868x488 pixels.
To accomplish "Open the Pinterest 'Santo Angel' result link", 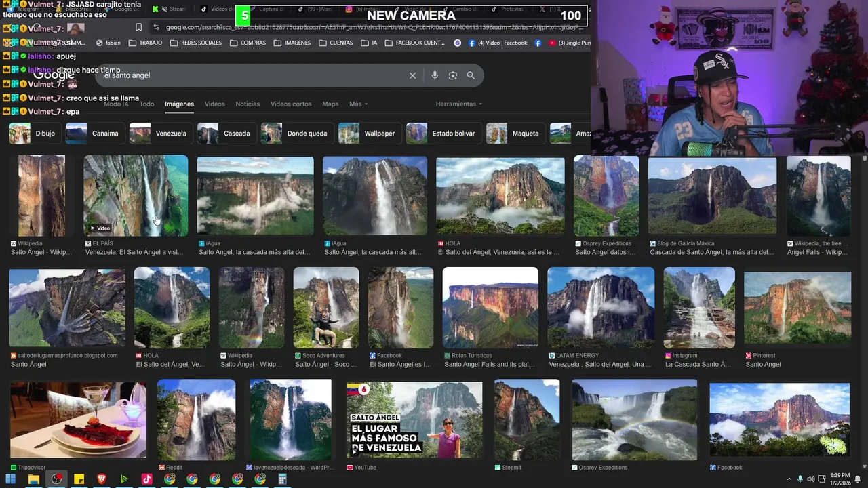I will 763,364.
